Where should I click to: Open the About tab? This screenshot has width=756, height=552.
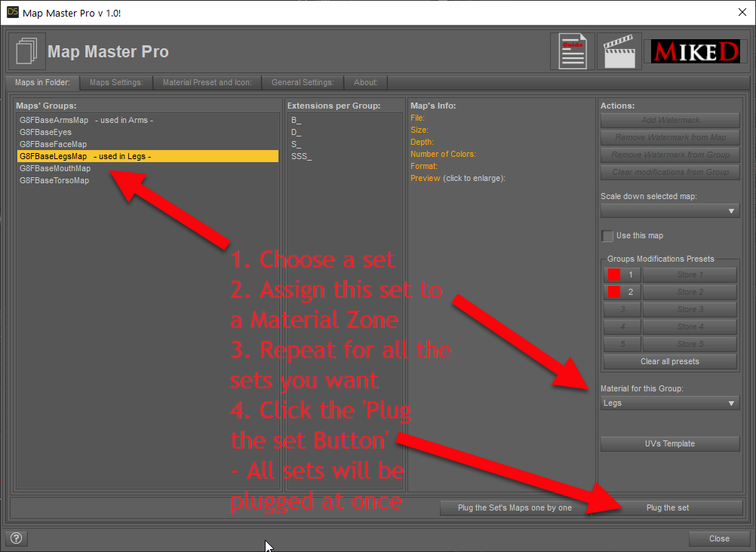(x=365, y=82)
